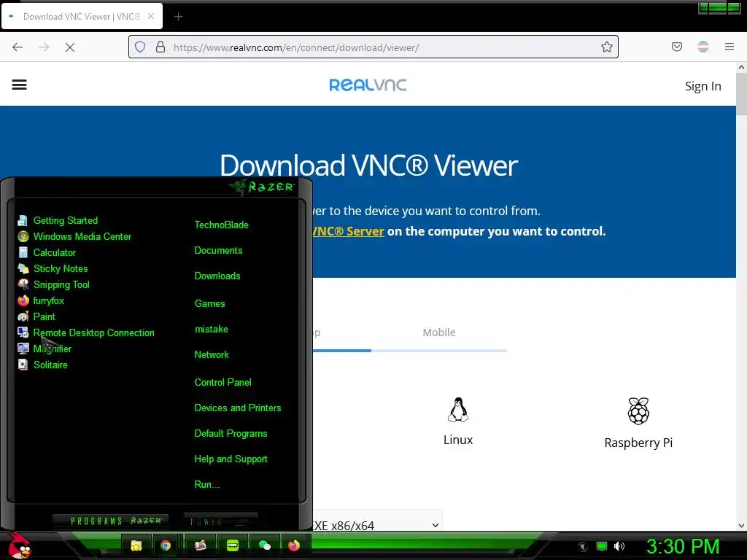This screenshot has height=560, width=747.
Task: Launch the Snipping Tool
Action: [x=53, y=285]
